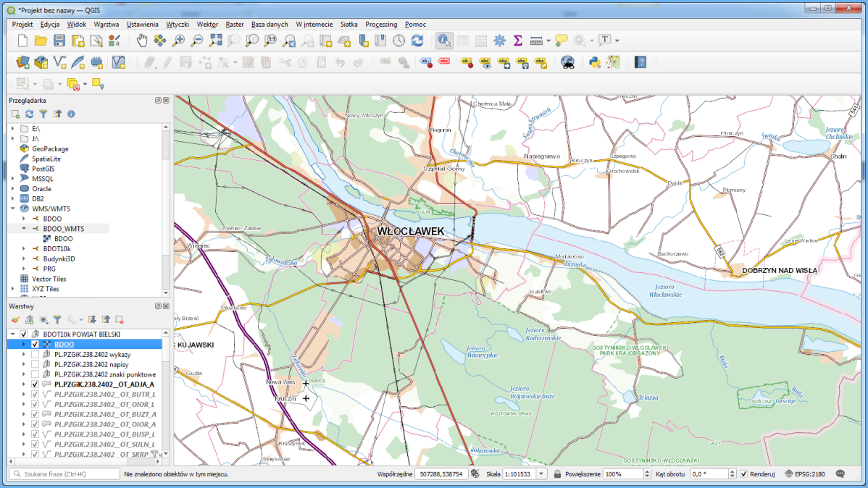Click the Pin/Unpin Labels toolbar icon
Viewport: 868px width, 488px height.
467,62
